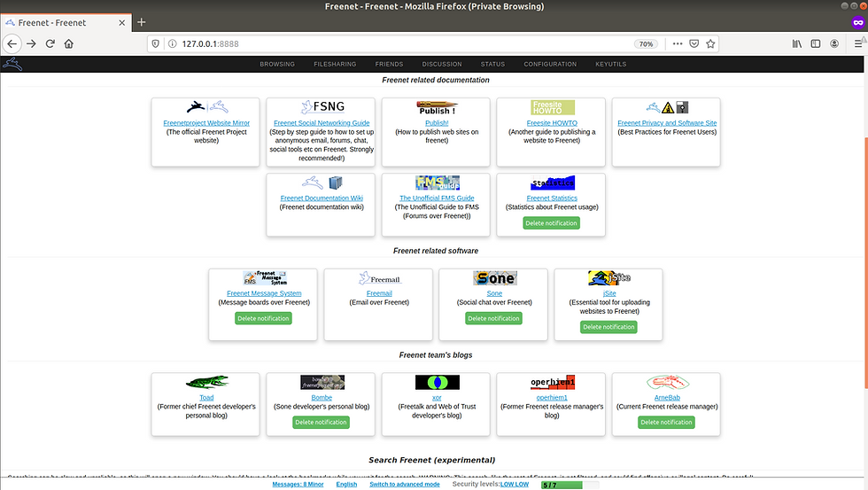Click the Freenet Documentation Wiki book image
The height and width of the screenshot is (490, 868).
pos(322,183)
